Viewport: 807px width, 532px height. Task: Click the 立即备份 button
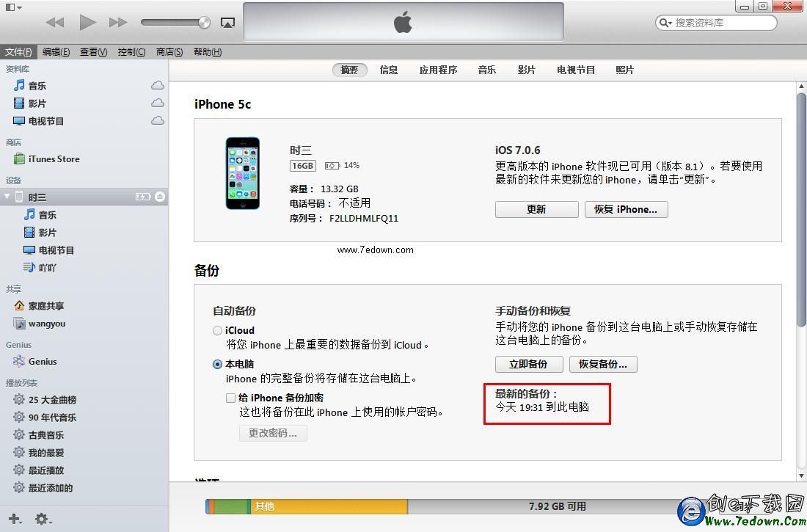[x=528, y=365]
